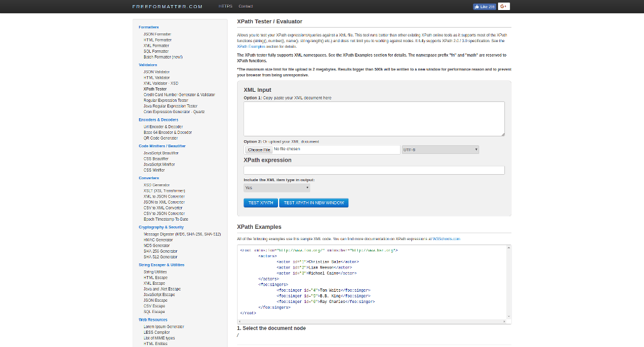644x347 pixels.
Task: Open Java Regular Expression Tester link
Action: point(170,106)
